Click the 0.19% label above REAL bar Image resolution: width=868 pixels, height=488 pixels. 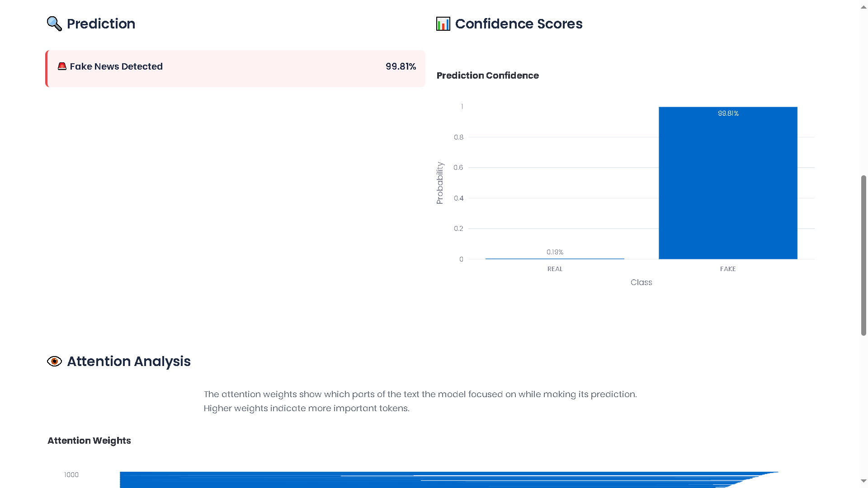point(555,252)
